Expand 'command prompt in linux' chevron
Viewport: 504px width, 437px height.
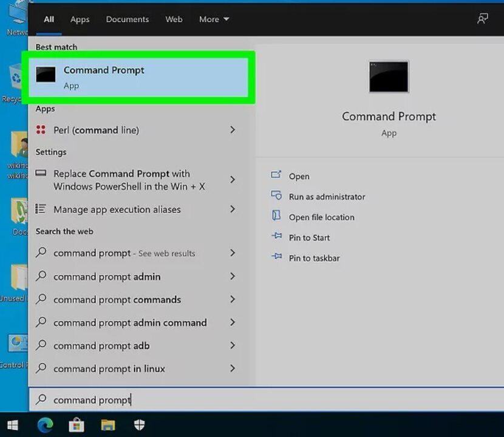233,368
